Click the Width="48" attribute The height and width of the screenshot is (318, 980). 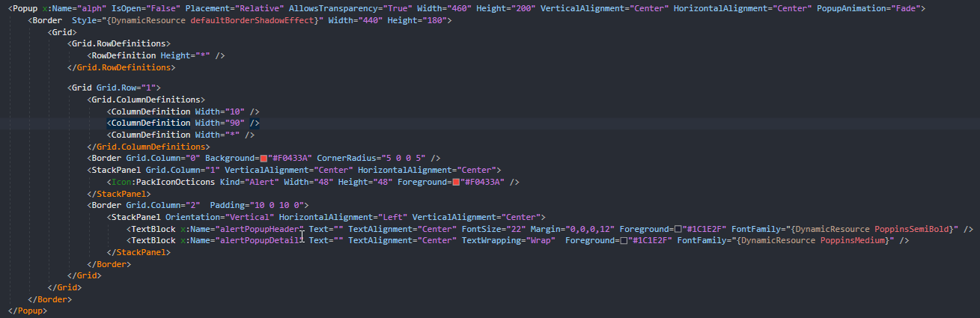point(308,182)
